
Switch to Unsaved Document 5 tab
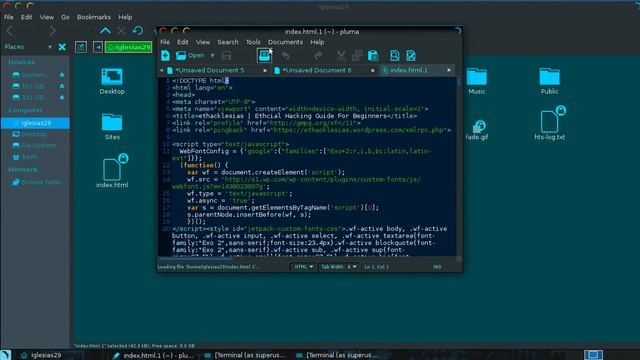209,70
